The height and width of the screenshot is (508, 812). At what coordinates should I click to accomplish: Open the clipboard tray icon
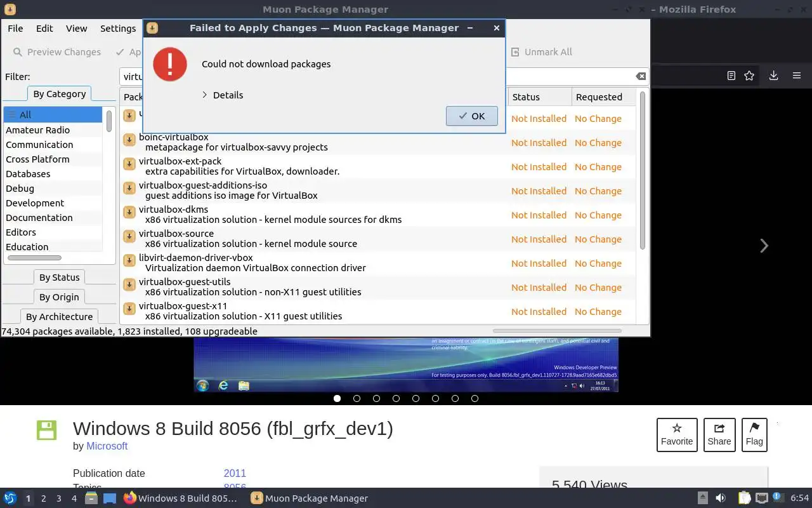744,498
